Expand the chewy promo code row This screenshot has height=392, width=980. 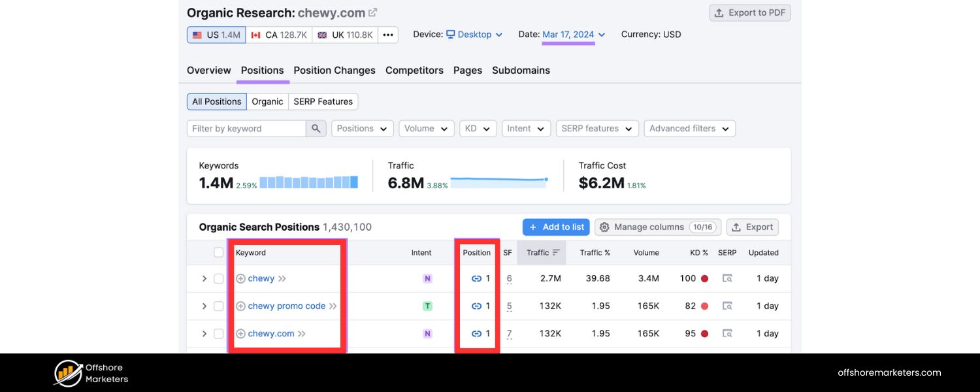(204, 306)
